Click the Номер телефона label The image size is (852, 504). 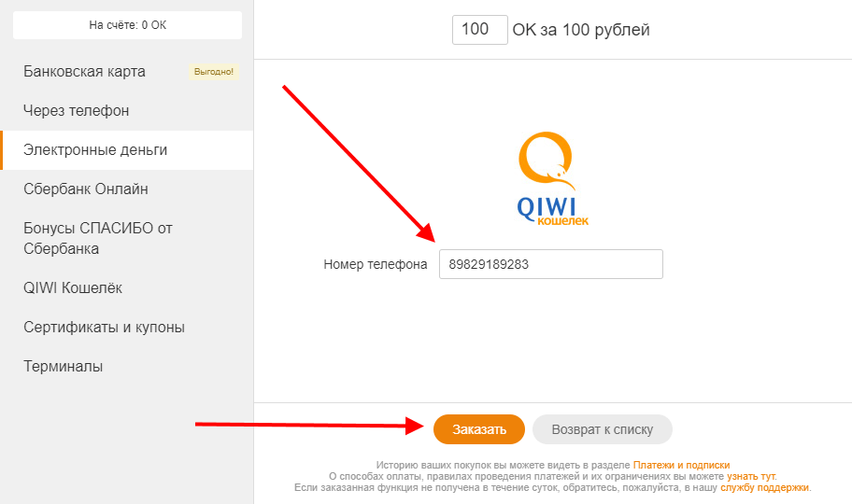point(376,264)
